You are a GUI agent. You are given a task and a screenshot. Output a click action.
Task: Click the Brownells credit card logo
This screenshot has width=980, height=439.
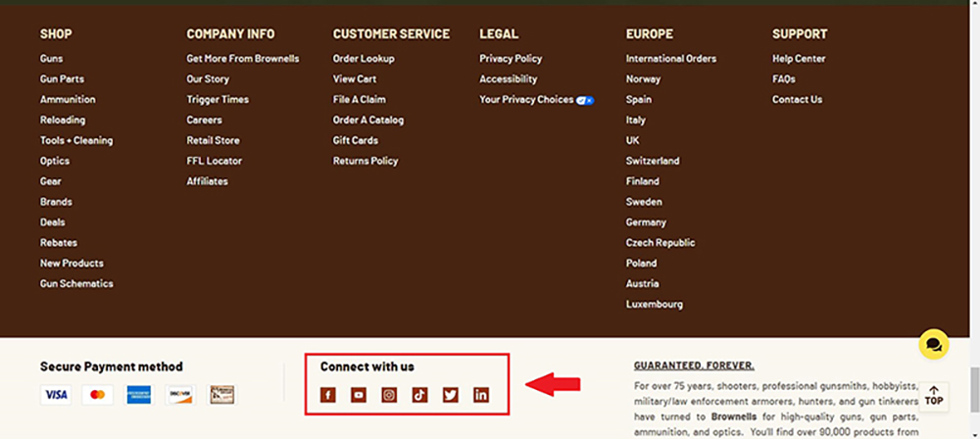click(221, 395)
